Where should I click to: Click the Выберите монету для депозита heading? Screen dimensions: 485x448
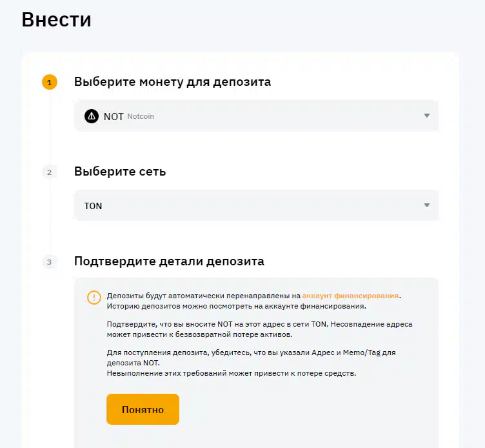point(172,82)
